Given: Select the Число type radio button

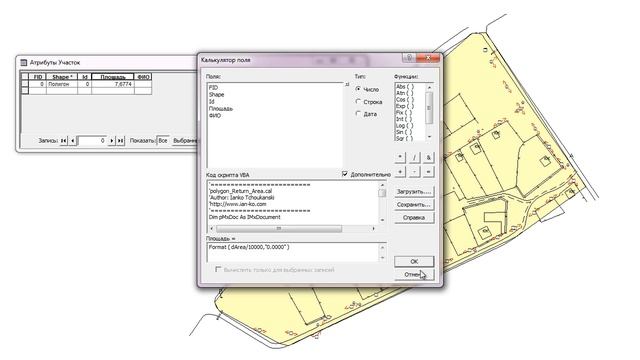Looking at the screenshot, I should (358, 89).
